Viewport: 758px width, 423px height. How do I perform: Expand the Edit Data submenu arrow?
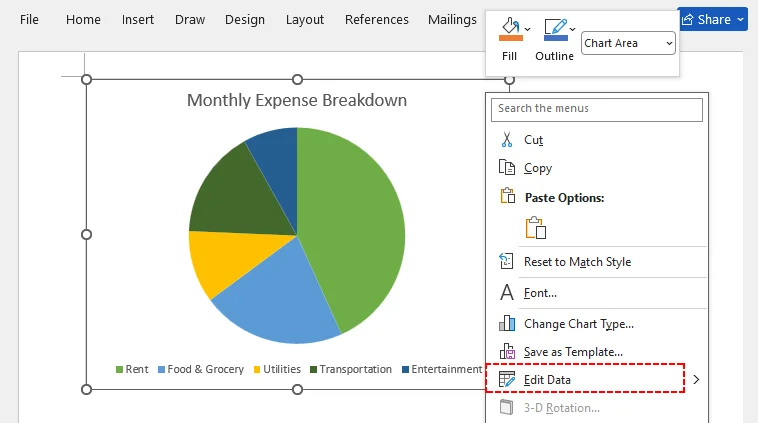[696, 379]
